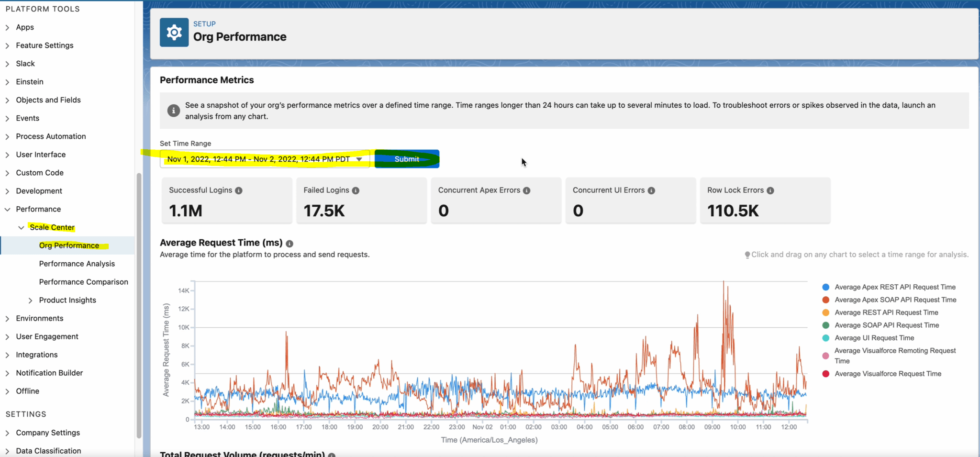Screen dimensions: 980x457
Task: Expand the Product Insights section
Action: pyautogui.click(x=31, y=301)
